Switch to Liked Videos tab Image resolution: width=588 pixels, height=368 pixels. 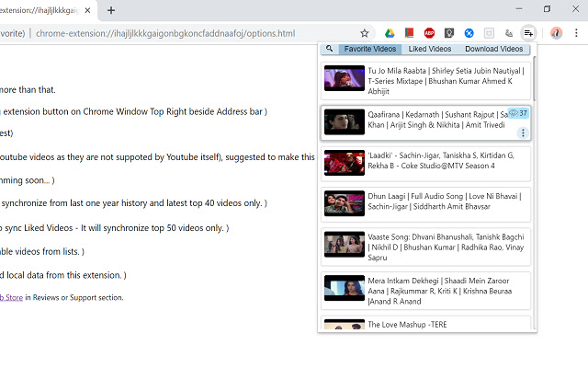tap(429, 49)
